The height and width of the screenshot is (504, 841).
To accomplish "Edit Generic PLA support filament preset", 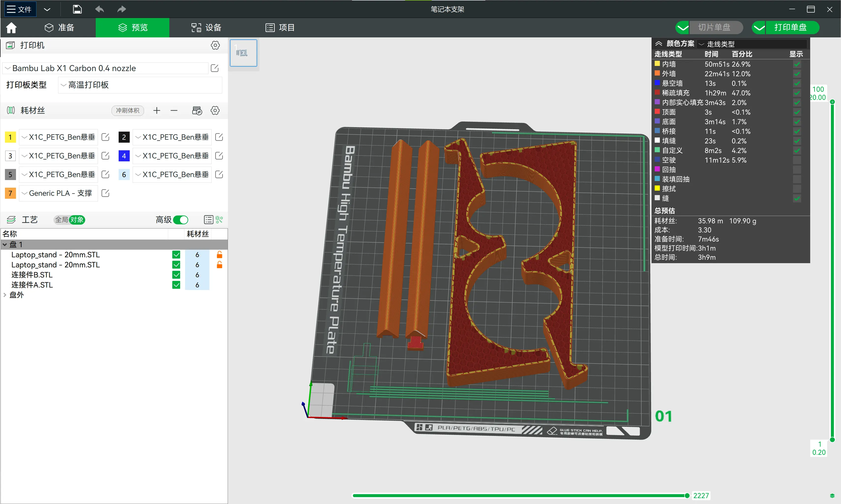I will 105,193.
